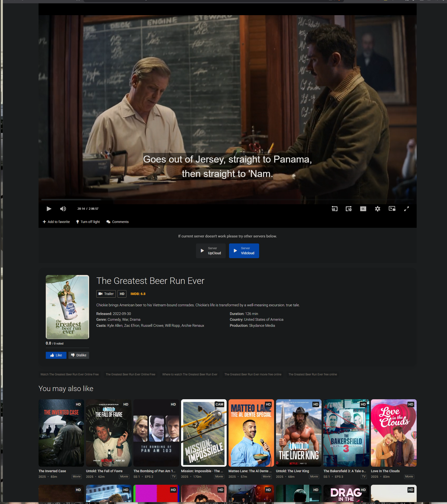The height and width of the screenshot is (504, 447).
Task: Click tag The Greatest Beer Run Ever movie free online
Action: 253,374
